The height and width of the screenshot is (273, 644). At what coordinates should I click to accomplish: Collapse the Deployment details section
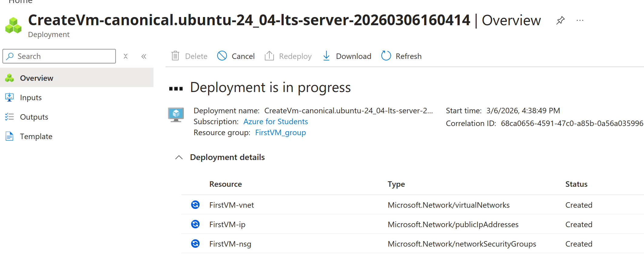coord(179,157)
